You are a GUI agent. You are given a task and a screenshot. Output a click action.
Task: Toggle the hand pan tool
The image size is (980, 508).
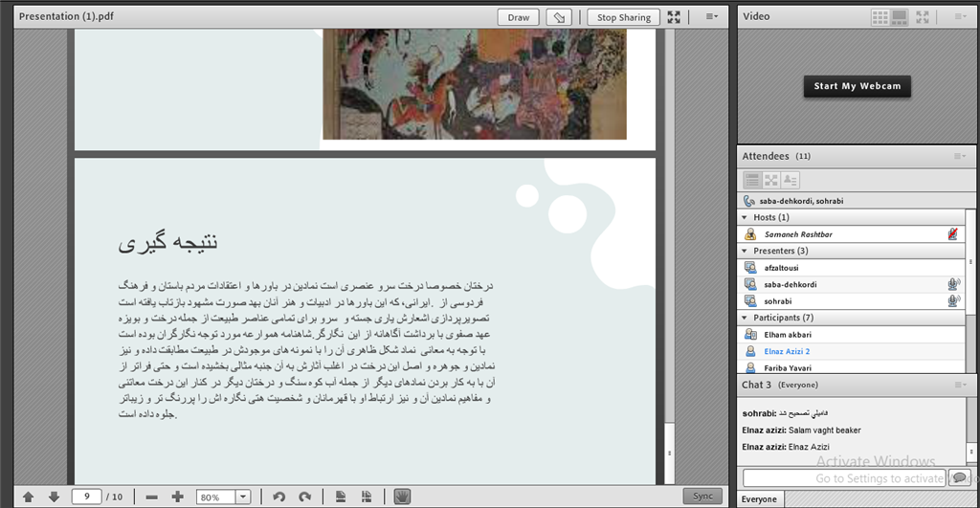pyautogui.click(x=402, y=497)
